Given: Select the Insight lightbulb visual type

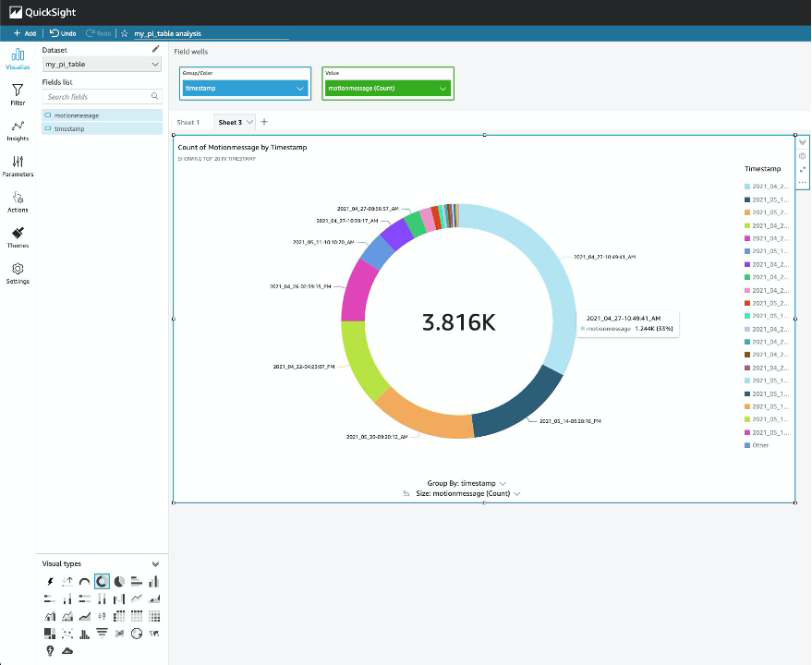Looking at the screenshot, I should click(50, 650).
